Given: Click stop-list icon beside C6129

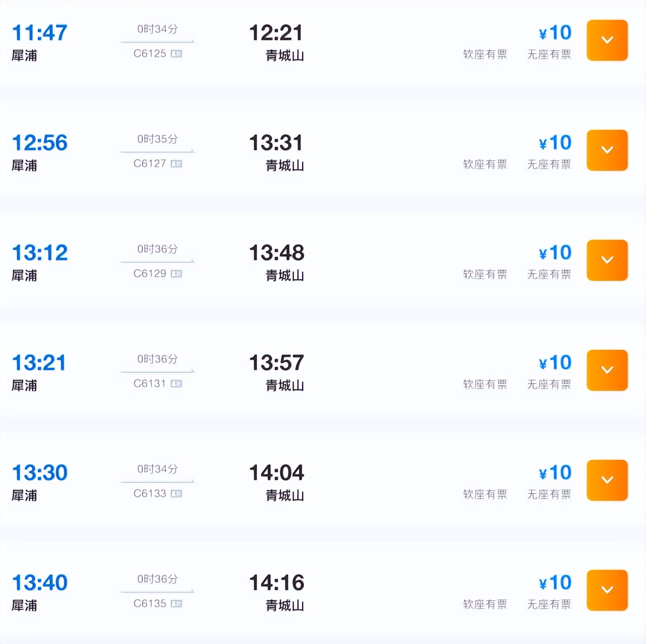Looking at the screenshot, I should point(176,274).
